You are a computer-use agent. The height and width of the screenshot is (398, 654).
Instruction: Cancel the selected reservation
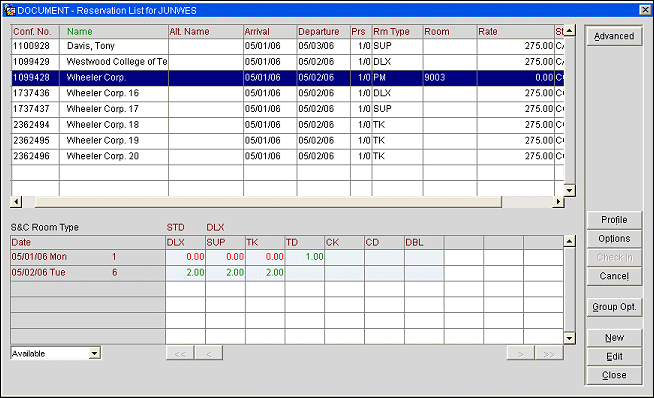point(614,276)
